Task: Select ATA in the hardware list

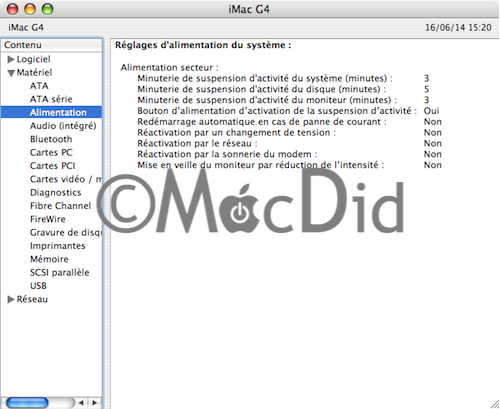Action: point(39,86)
